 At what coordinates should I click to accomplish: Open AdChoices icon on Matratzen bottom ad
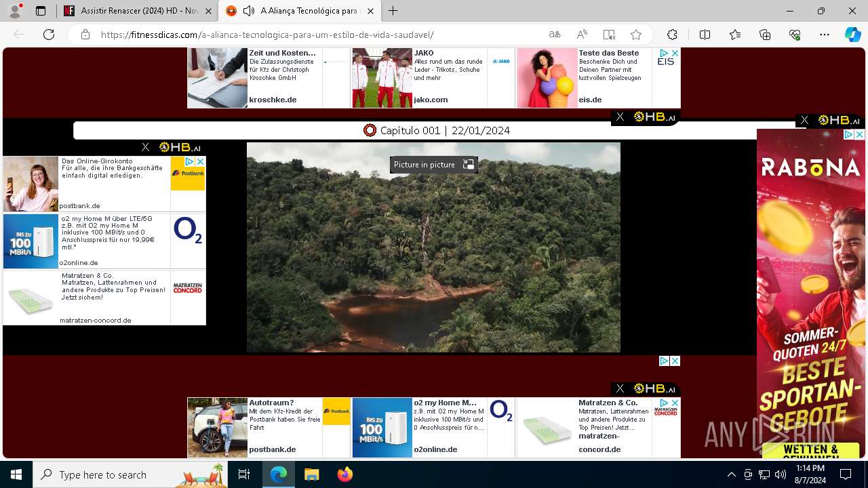click(x=665, y=403)
